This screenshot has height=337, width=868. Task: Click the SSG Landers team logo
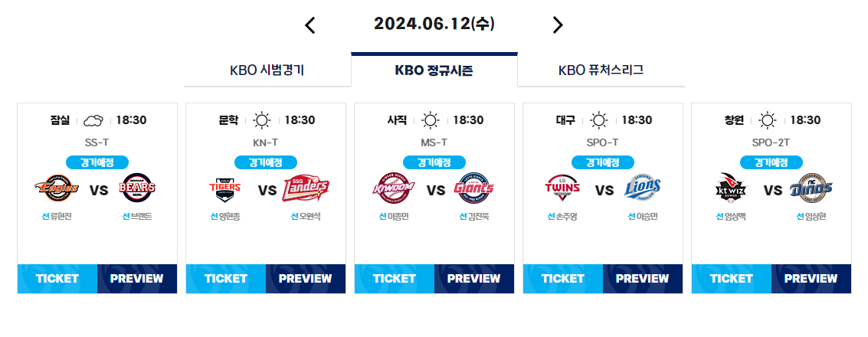click(x=306, y=189)
